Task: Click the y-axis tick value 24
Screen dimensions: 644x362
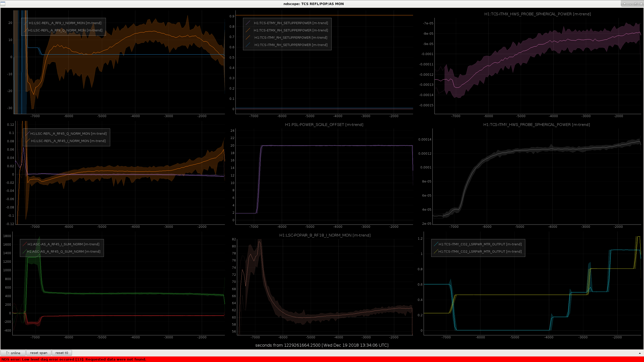Action: click(x=232, y=131)
